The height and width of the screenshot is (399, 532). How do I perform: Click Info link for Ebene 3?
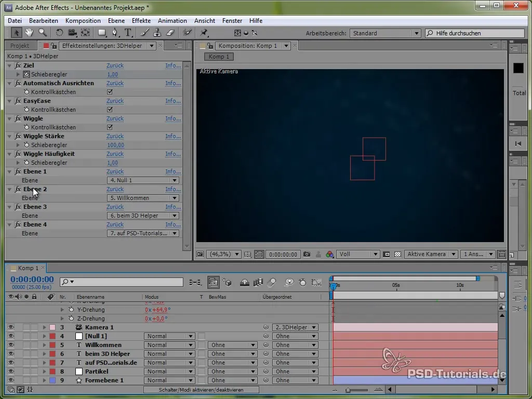tap(173, 207)
